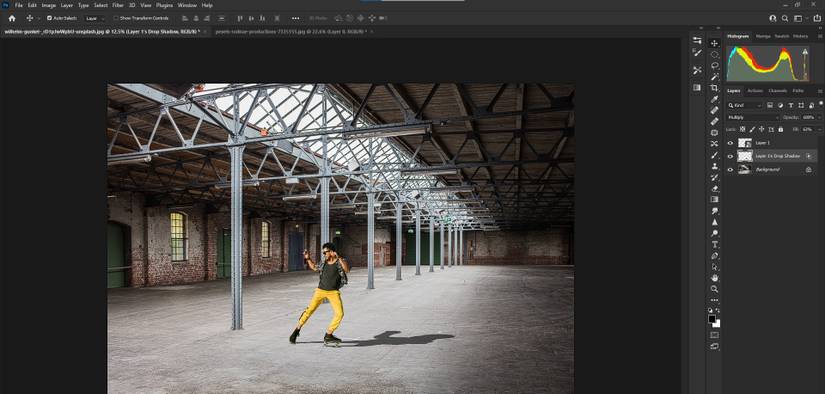Choose the Crop tool
Image resolution: width=825 pixels, height=394 pixels.
(x=714, y=88)
